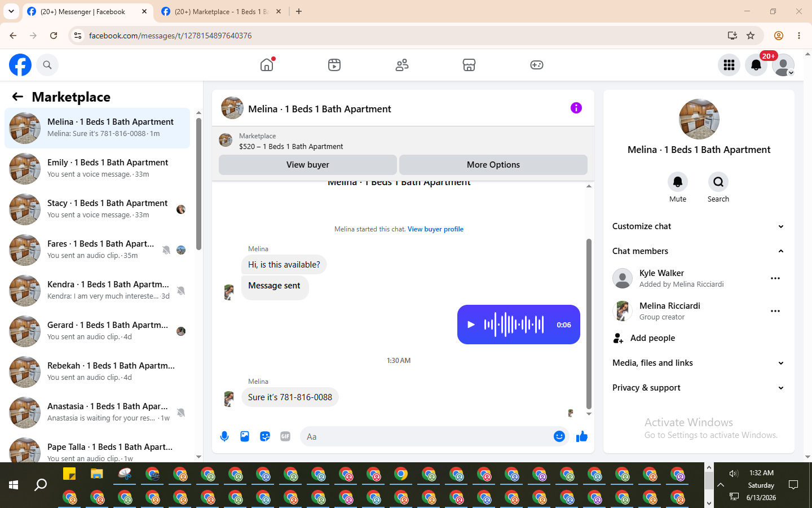View site information in the address bar
The height and width of the screenshot is (508, 812).
pos(78,36)
